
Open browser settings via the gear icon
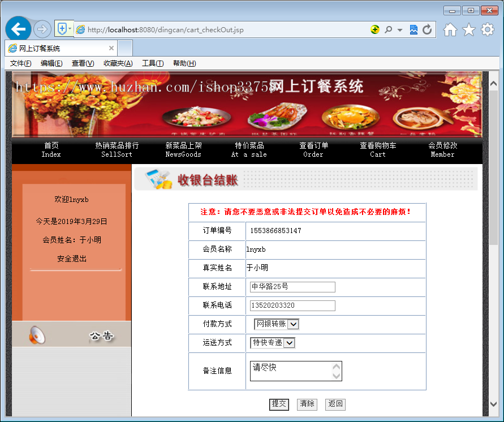click(x=487, y=28)
